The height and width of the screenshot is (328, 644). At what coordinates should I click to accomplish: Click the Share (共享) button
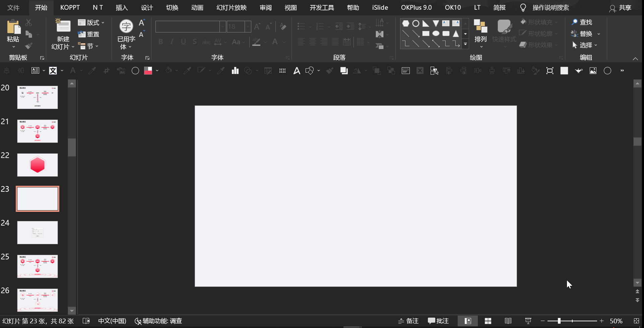(620, 8)
